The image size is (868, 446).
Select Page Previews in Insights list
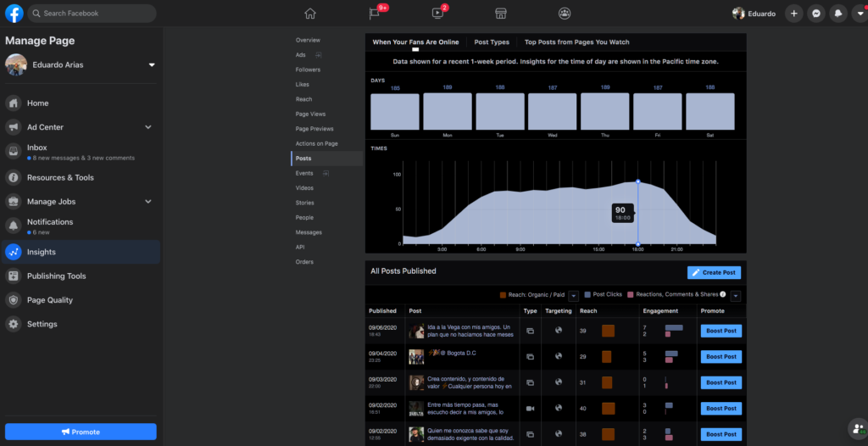coord(314,129)
